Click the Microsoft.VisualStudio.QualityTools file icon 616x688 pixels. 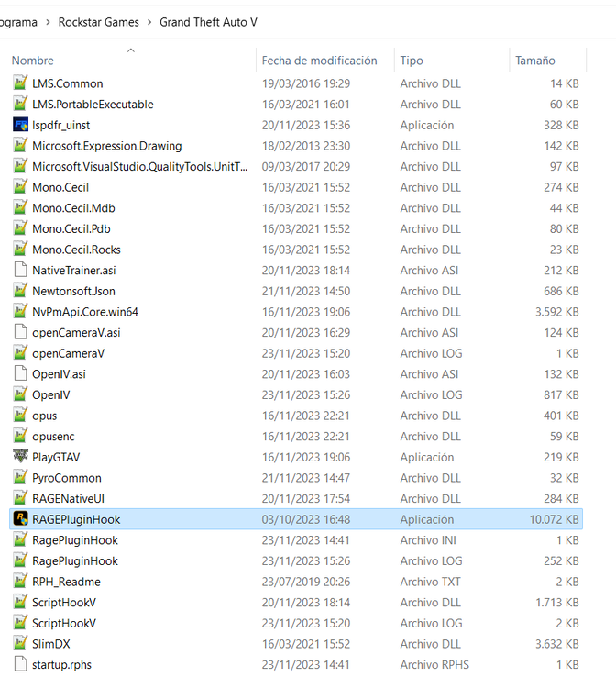(x=20, y=166)
